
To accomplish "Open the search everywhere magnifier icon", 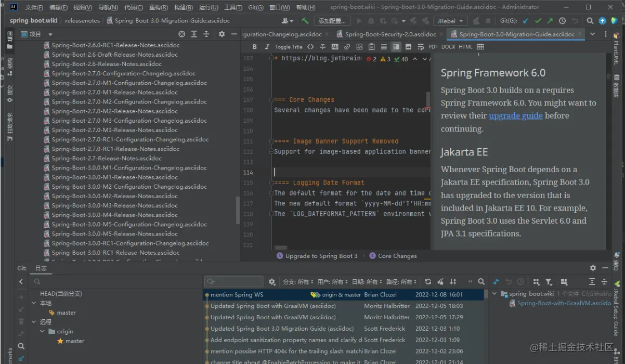I will 590,21.
